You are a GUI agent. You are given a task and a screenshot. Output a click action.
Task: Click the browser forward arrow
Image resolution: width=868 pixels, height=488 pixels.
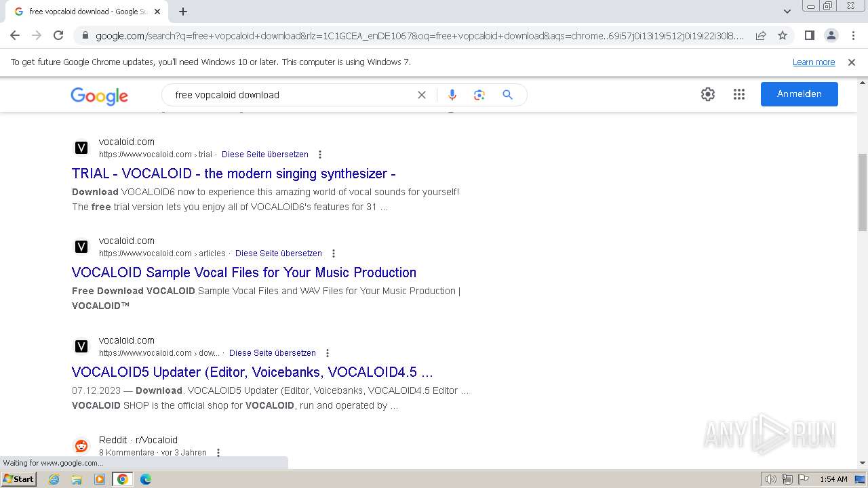coord(37,35)
